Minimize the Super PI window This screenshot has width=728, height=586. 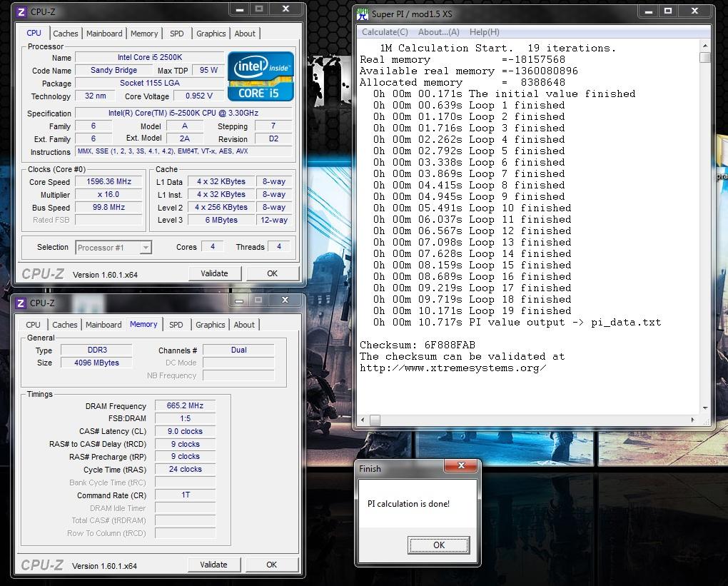(x=649, y=11)
